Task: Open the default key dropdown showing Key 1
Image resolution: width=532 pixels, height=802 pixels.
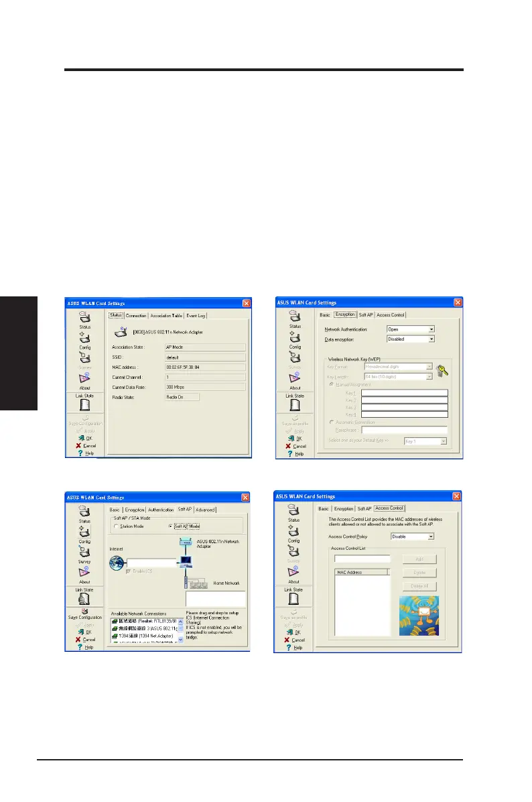Action: pyautogui.click(x=425, y=441)
